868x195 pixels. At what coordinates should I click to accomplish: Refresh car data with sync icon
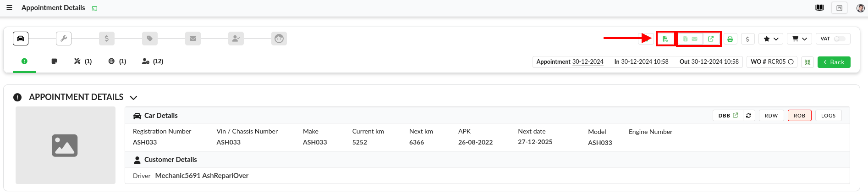pyautogui.click(x=748, y=116)
